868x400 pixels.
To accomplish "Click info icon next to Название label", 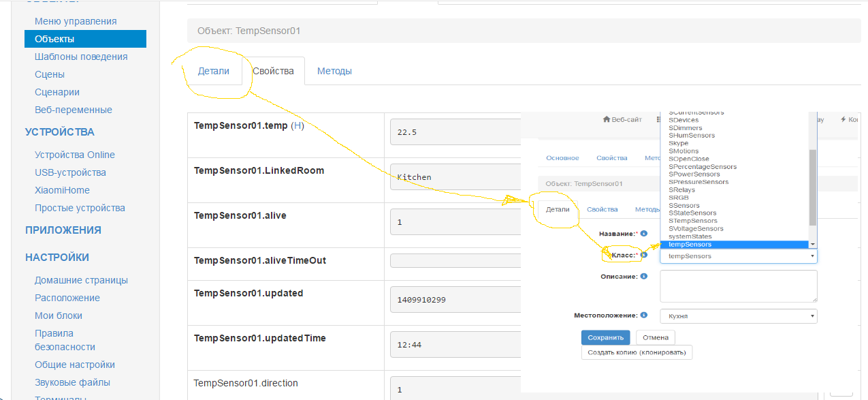I will [x=644, y=234].
